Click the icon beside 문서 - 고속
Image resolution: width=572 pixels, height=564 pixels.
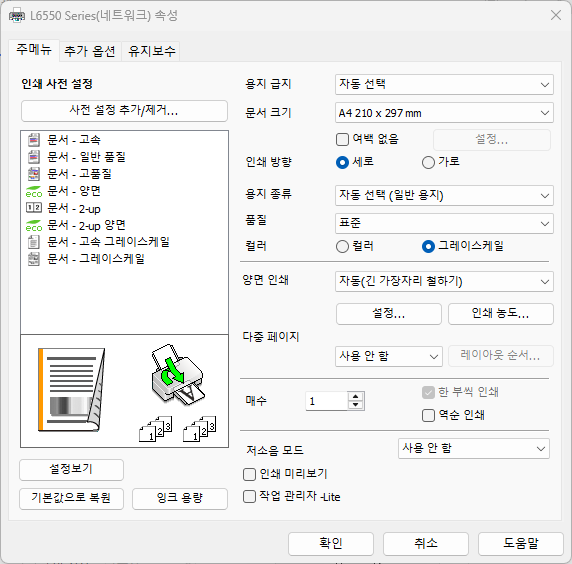pyautogui.click(x=34, y=140)
